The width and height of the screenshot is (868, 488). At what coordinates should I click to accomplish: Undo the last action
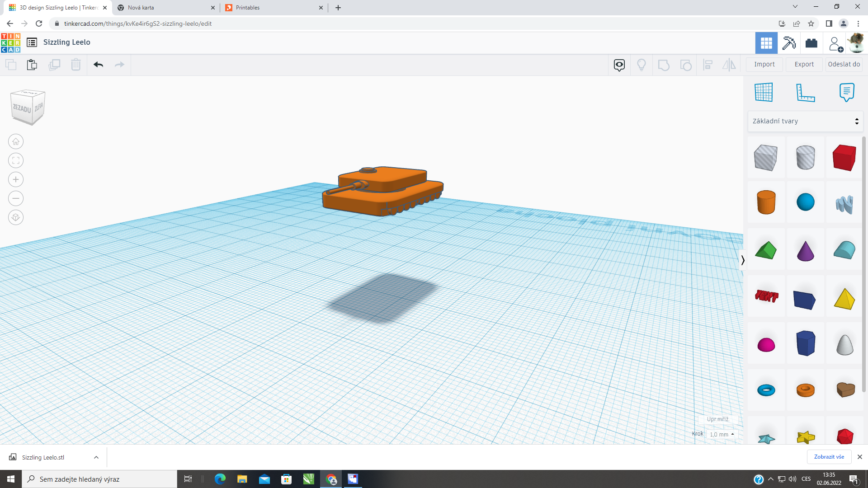tap(99, 65)
